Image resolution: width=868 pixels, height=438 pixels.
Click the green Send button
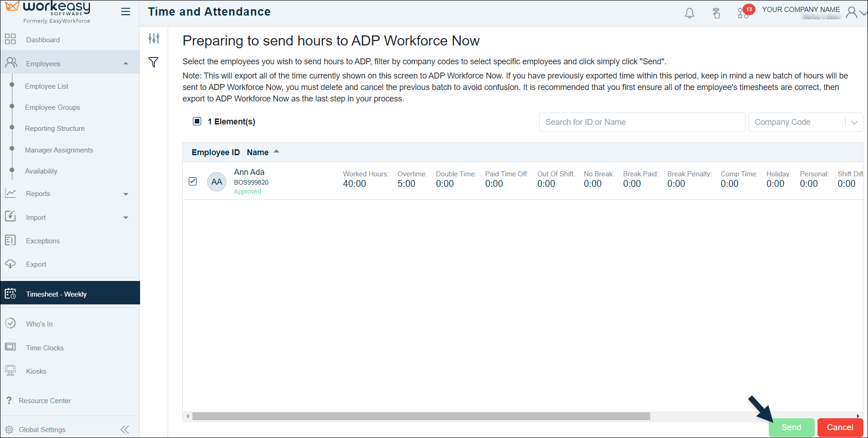click(x=791, y=427)
